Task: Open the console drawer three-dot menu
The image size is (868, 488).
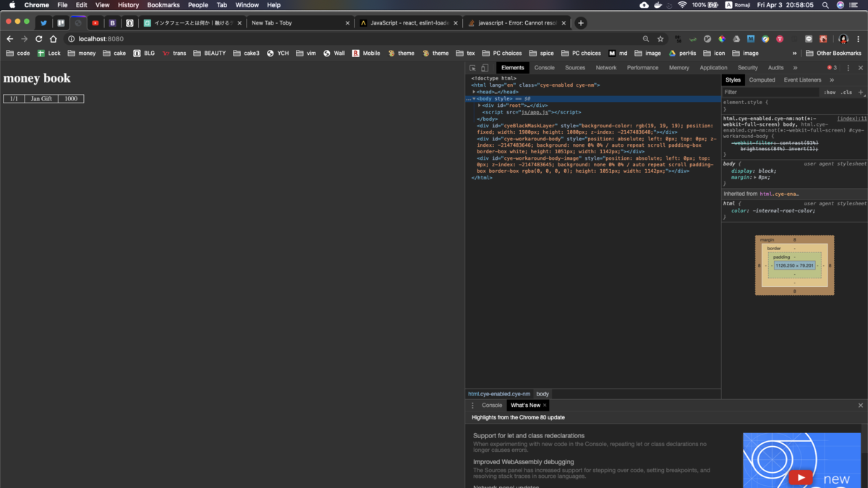Action: (473, 406)
